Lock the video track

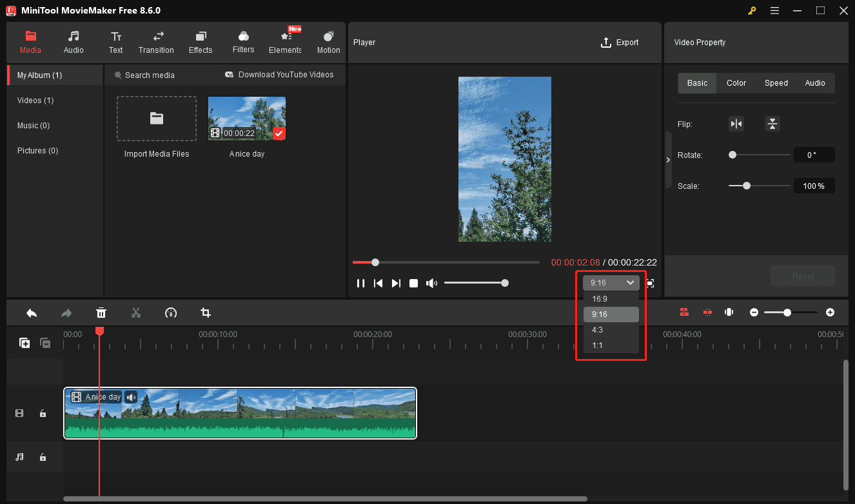tap(43, 413)
